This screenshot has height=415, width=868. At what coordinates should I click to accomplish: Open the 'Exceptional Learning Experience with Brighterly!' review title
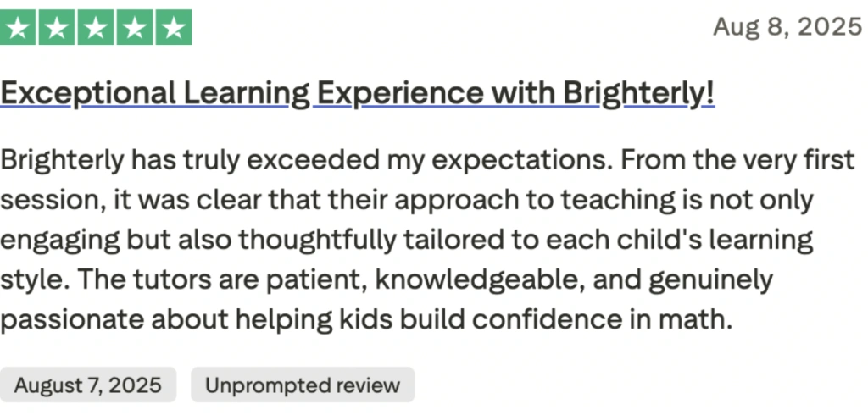coord(357,93)
